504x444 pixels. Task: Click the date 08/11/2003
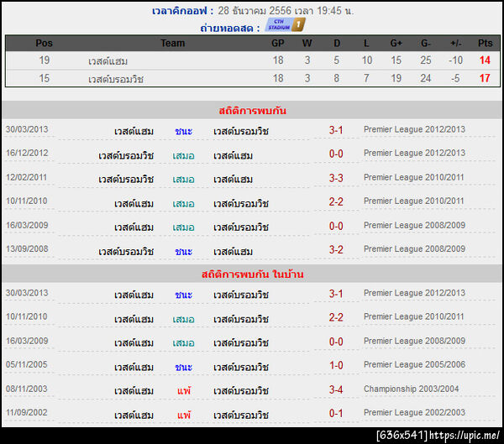click(26, 389)
